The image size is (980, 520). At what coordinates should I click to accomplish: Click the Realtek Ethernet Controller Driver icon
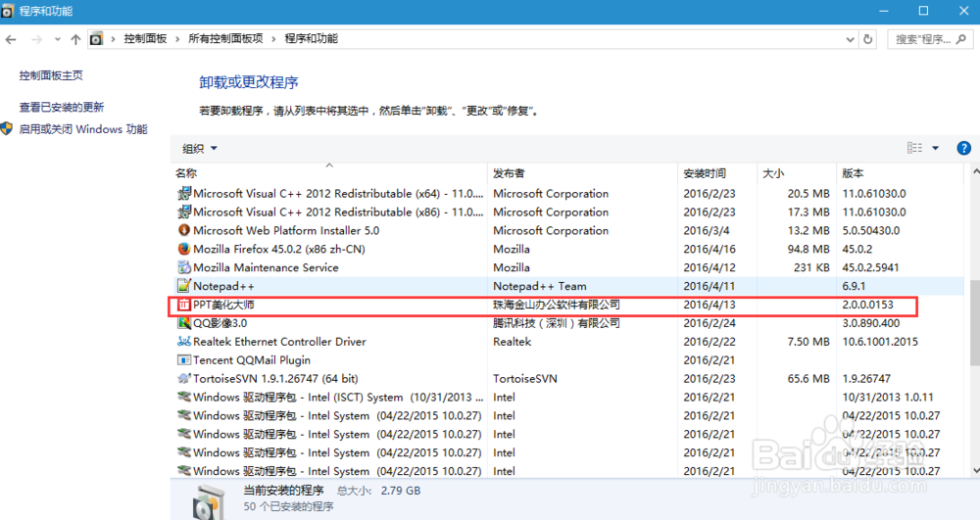click(x=184, y=342)
